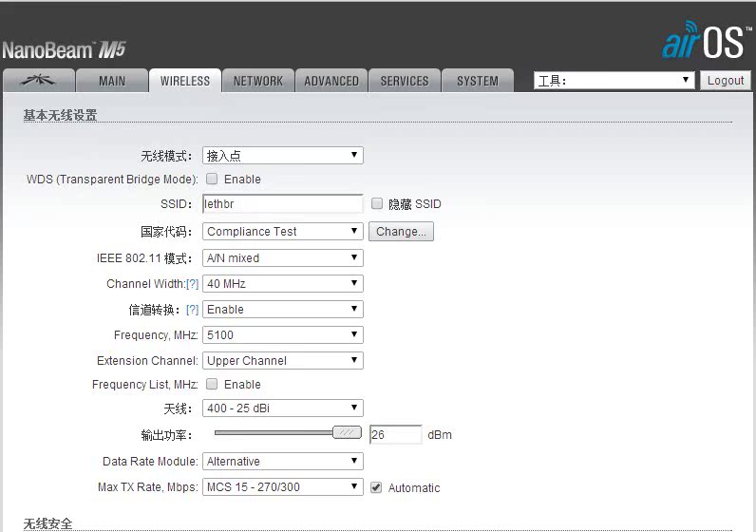756x532 pixels.
Task: Open the 信道转换 Enable dropdown
Action: (x=282, y=309)
